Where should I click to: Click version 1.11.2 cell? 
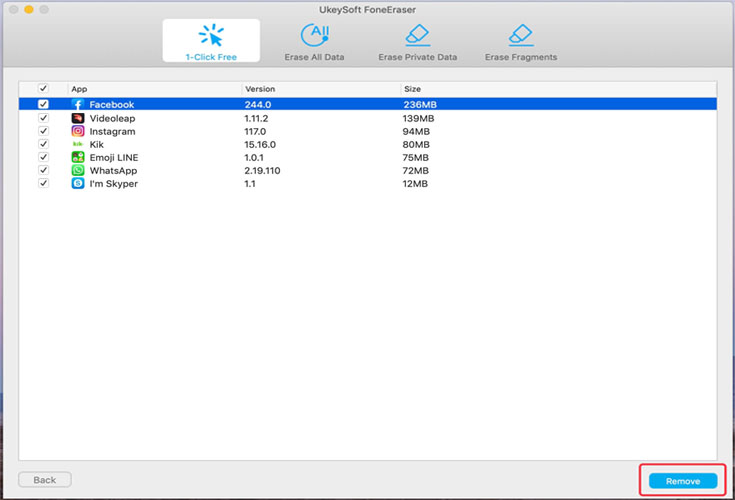256,119
